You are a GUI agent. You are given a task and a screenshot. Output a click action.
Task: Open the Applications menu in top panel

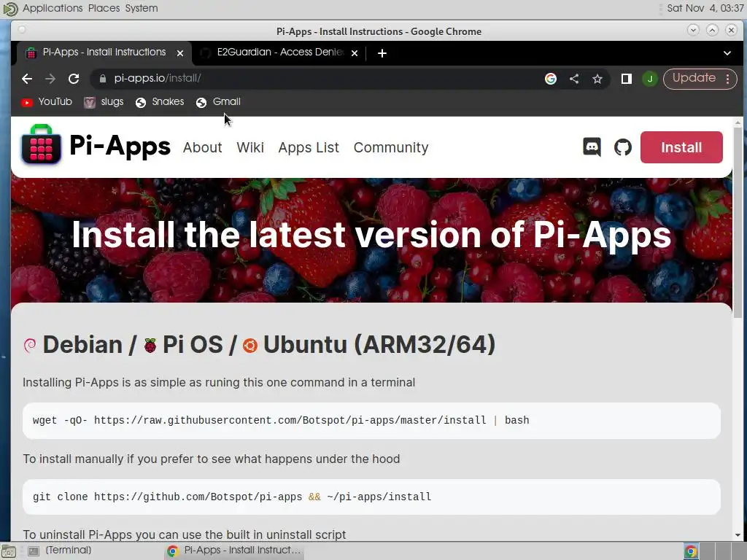53,8
